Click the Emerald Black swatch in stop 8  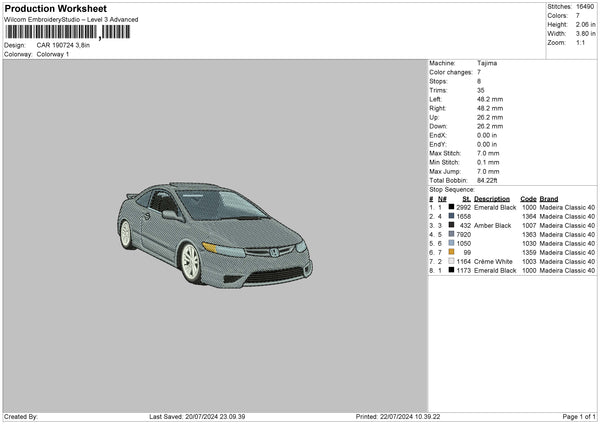click(452, 270)
